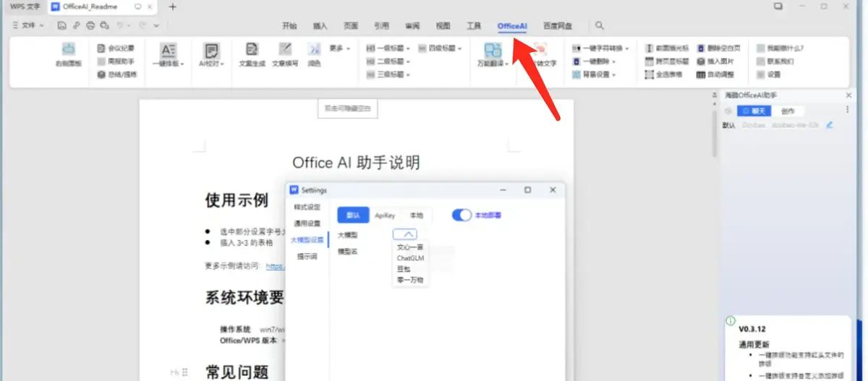Screen dimensions: 868x381
Task: Switch to the 插入 ribbon tab
Action: (320, 25)
